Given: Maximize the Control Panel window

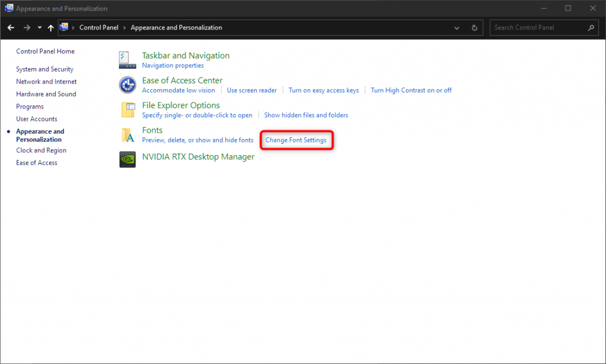Looking at the screenshot, I should 568,8.
